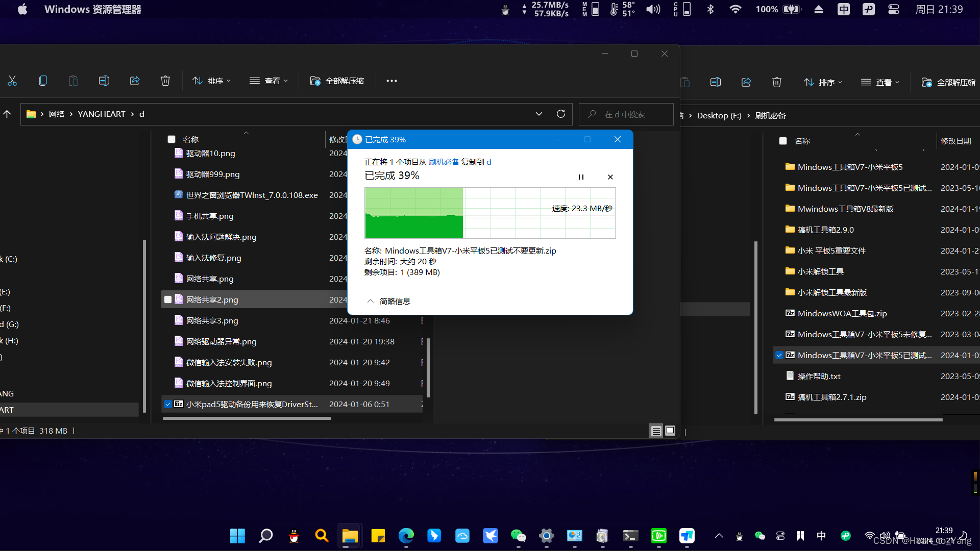Sort by 名称 column header in left window
Screen dimensions: 980x551
coord(191,139)
